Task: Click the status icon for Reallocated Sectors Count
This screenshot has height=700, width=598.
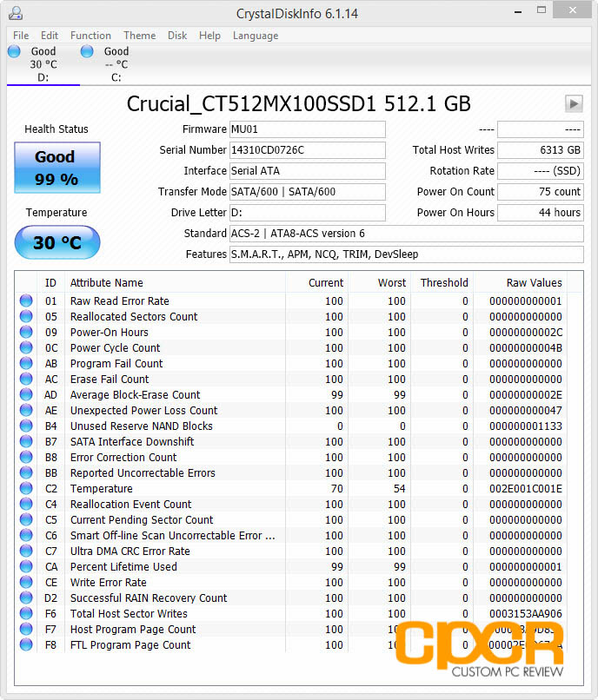Action: (x=26, y=316)
